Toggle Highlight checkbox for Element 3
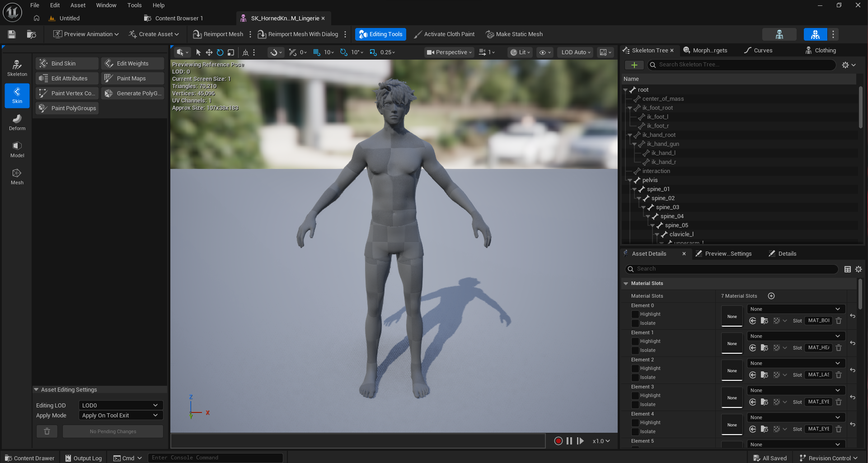868x463 pixels. point(635,396)
